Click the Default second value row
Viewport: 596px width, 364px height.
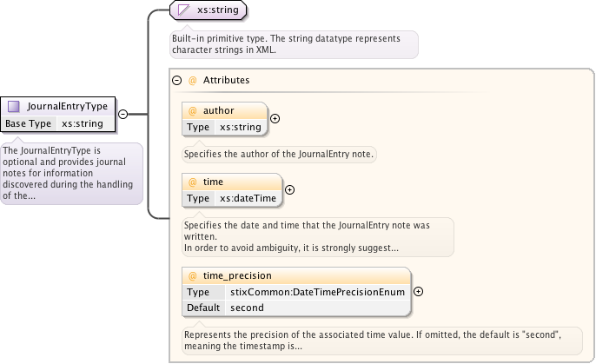tap(246, 308)
